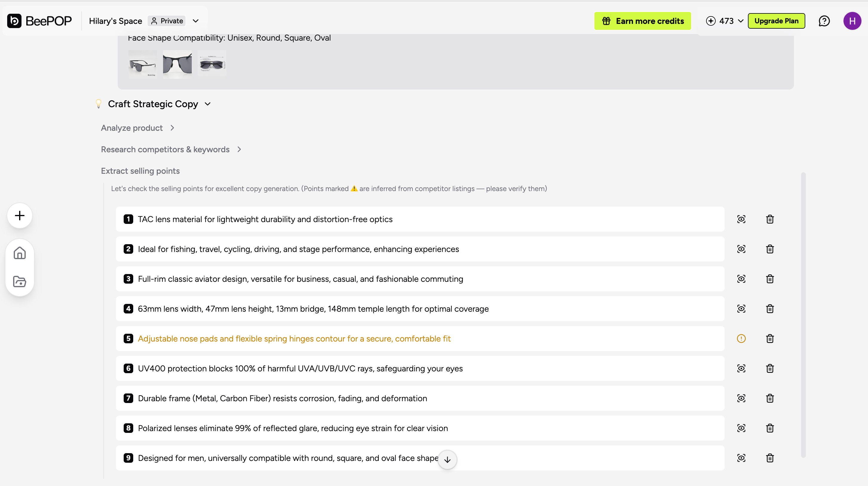Viewport: 868px width, 486px height.
Task: Click Earn more credits button
Action: click(x=642, y=21)
